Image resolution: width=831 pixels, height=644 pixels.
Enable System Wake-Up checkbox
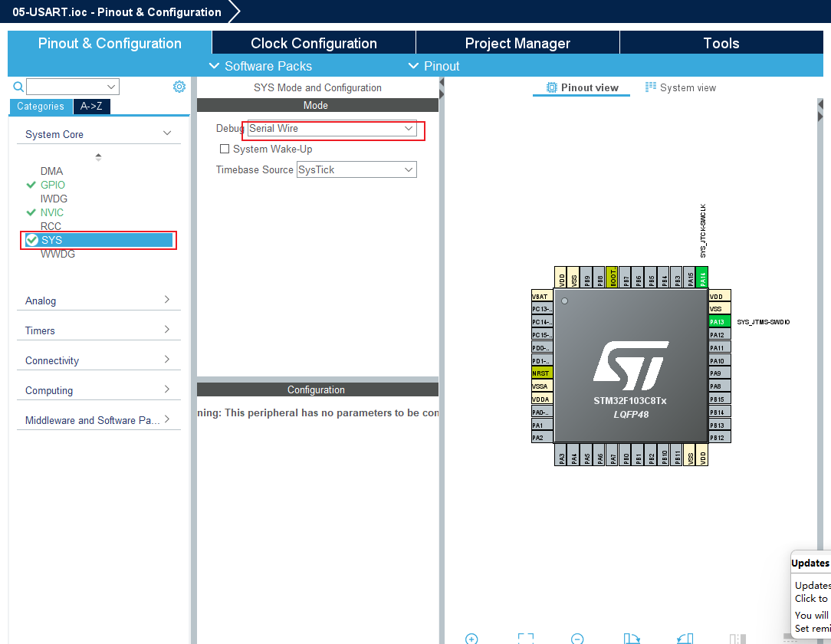tap(225, 149)
